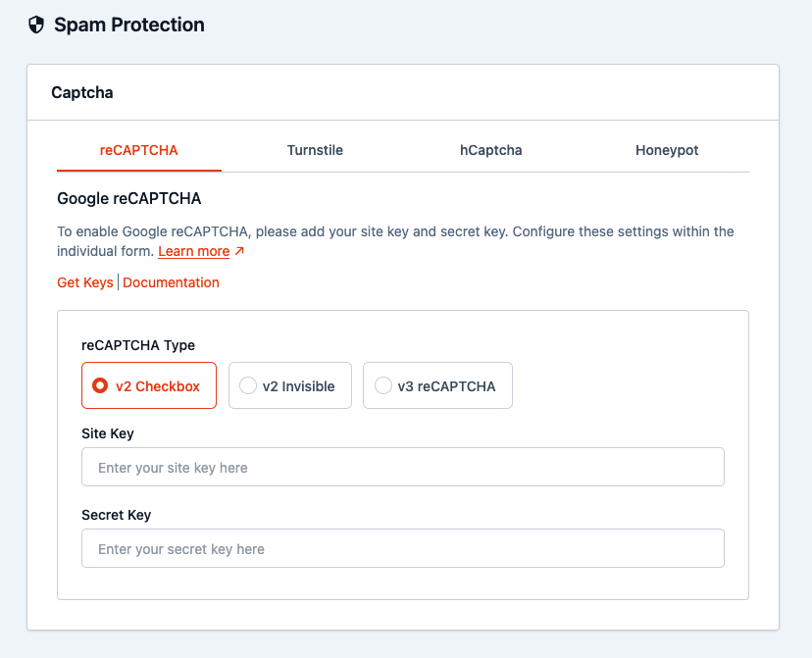
Task: Click the shield icon beside Spam Protection
Action: (x=36, y=25)
